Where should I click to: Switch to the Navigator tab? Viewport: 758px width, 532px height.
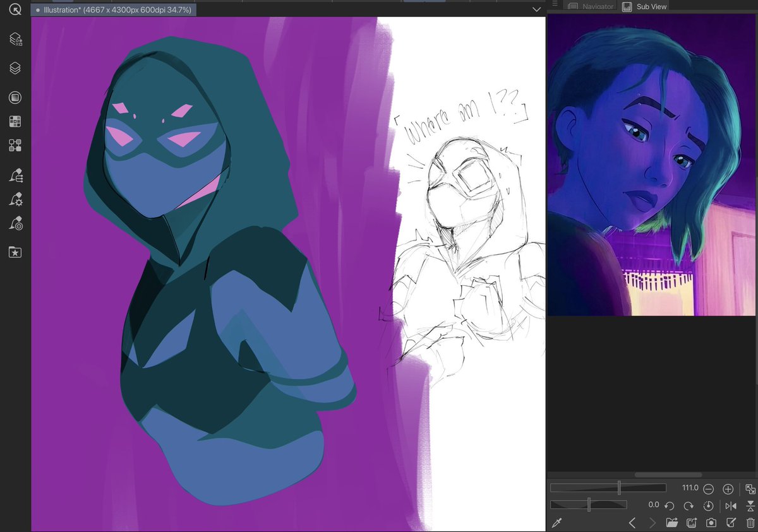click(591, 6)
